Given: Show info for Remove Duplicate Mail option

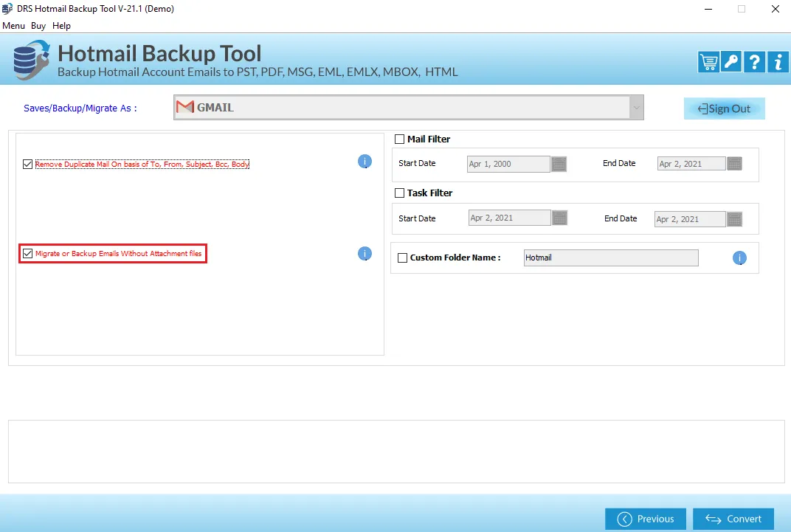Looking at the screenshot, I should pos(365,162).
